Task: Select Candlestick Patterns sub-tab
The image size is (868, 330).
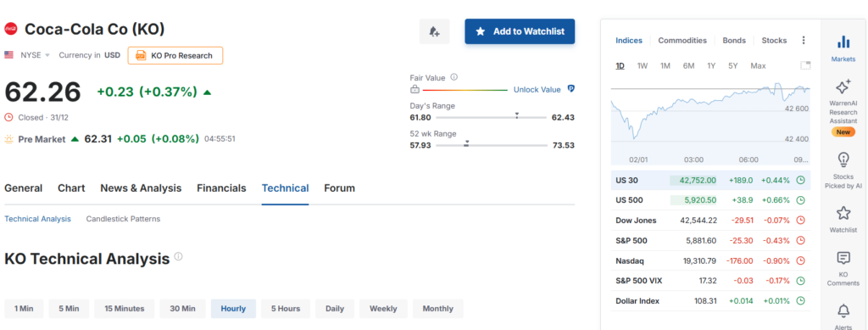Action: [x=123, y=219]
